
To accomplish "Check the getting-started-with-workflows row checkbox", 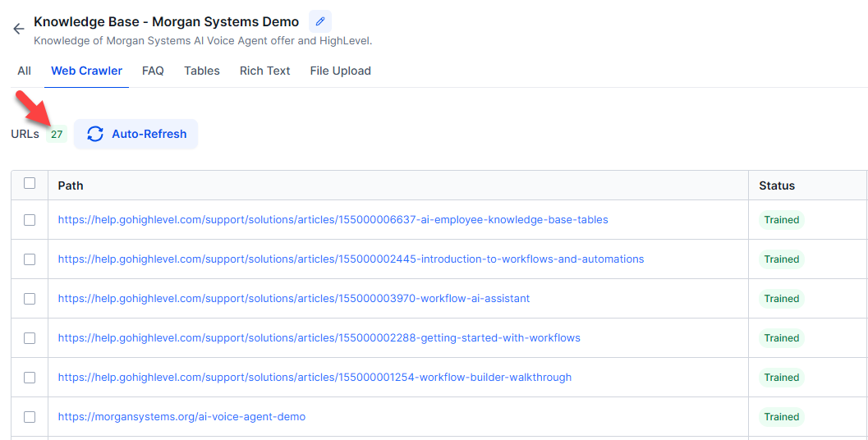I will pyautogui.click(x=30, y=337).
